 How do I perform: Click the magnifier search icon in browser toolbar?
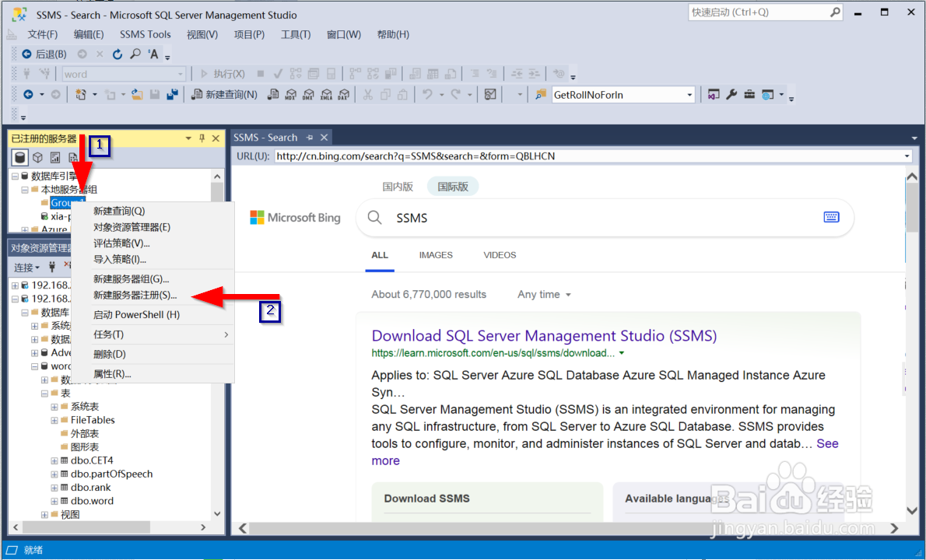pos(135,54)
